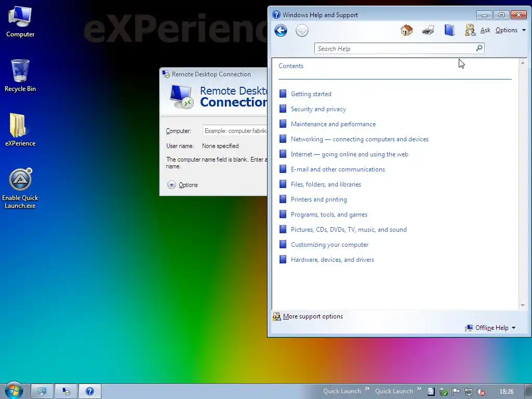Close the Windows Help and Support window

tap(518, 15)
